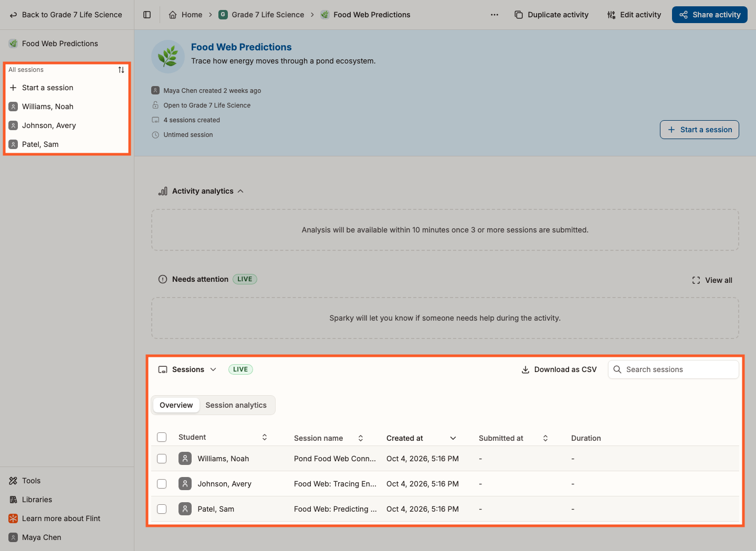756x551 pixels.
Task: Click the sort sessions arrows icon in sidebar
Action: [x=121, y=70]
